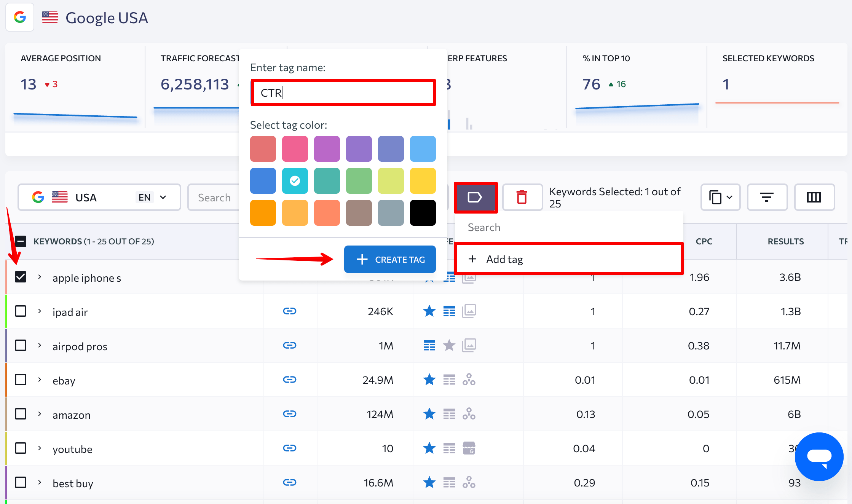Click the CREATE TAG button
The width and height of the screenshot is (852, 504).
click(390, 259)
